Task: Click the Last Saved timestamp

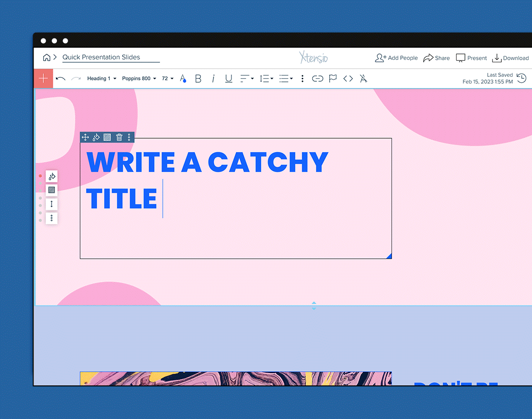Action: click(x=488, y=78)
